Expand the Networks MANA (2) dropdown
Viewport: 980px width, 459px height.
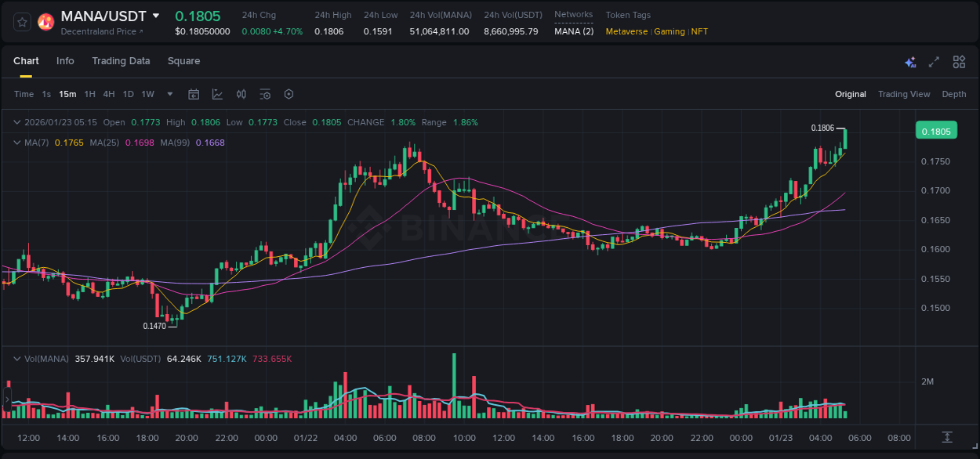574,31
